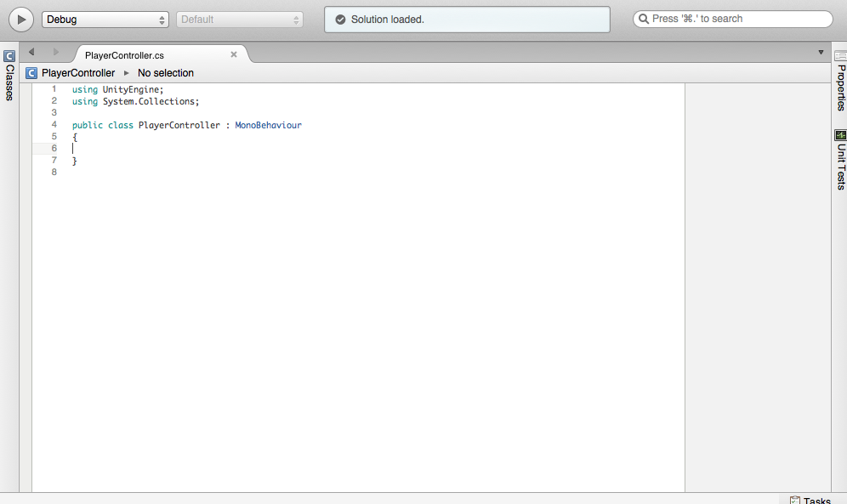Click the MonoBehaviour type name
Image resolution: width=847 pixels, height=504 pixels.
(268, 125)
